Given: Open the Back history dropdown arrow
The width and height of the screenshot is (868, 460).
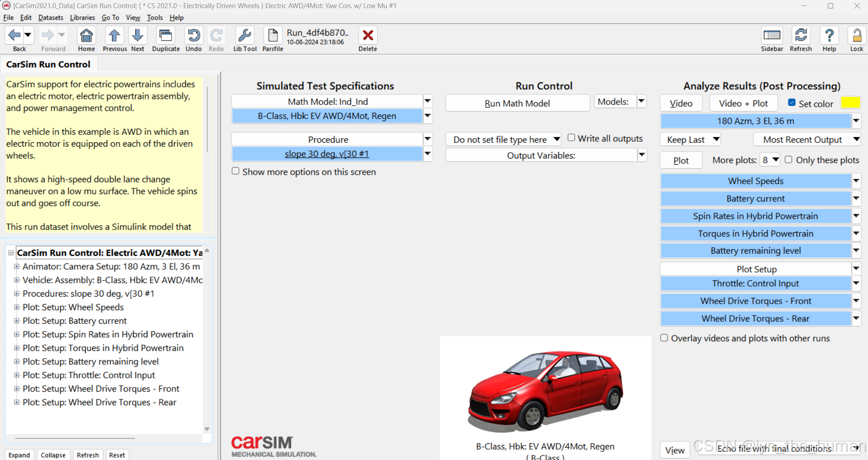Looking at the screenshot, I should [28, 35].
